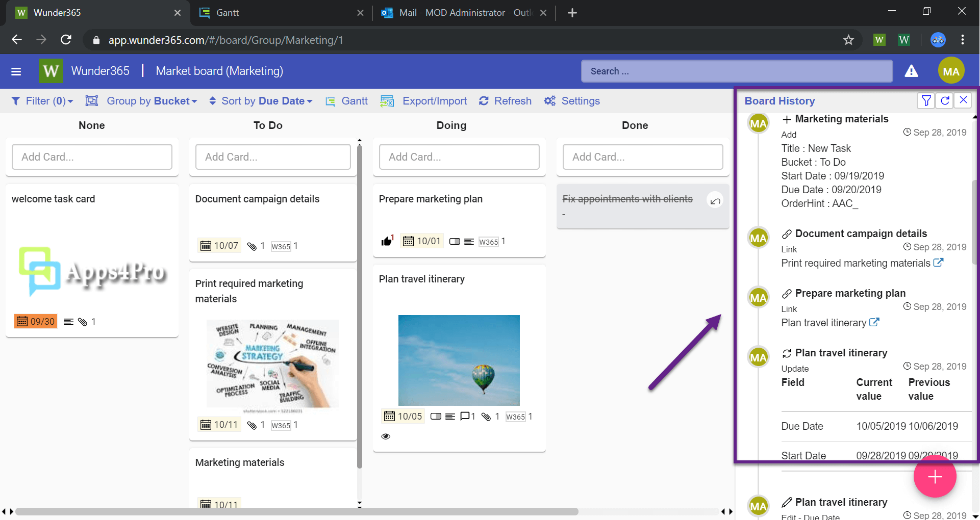Click the Board History filter icon
980x520 pixels.
pos(926,100)
